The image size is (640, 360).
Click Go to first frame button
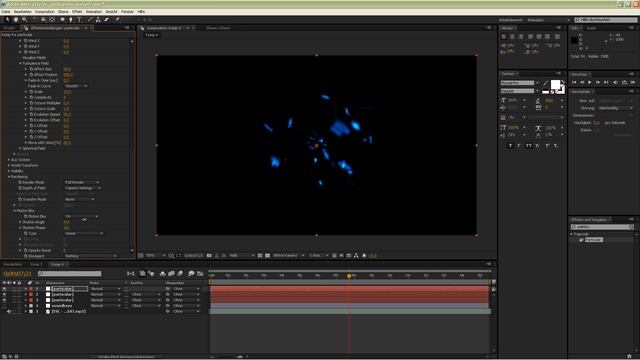[574, 82]
